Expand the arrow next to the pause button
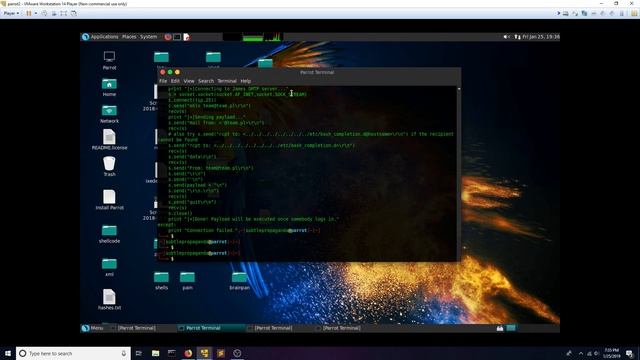The width and height of the screenshot is (640, 360). coord(36,13)
